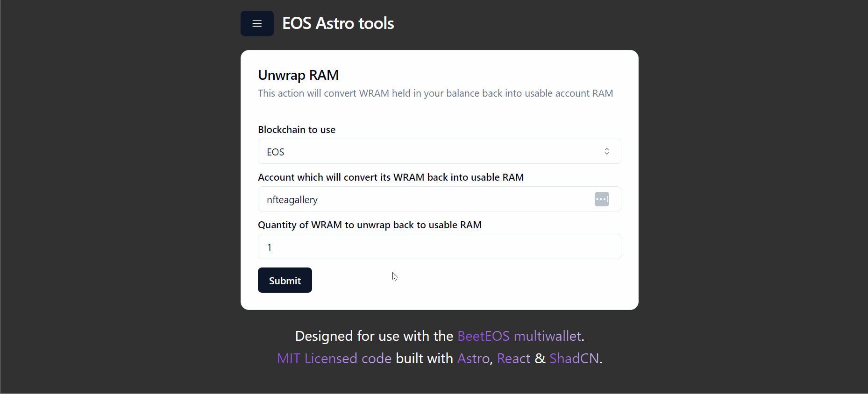
Task: Click the autofill icon in account field
Action: tap(602, 199)
